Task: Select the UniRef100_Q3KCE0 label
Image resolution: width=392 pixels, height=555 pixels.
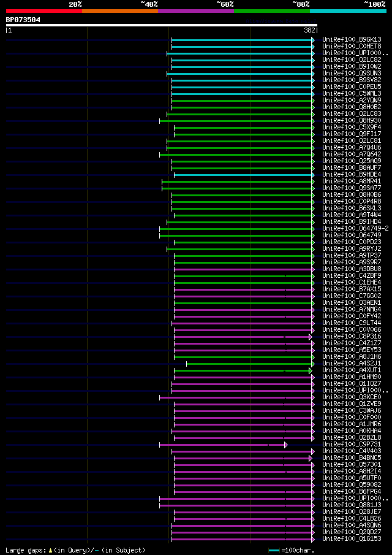Action: (x=352, y=397)
